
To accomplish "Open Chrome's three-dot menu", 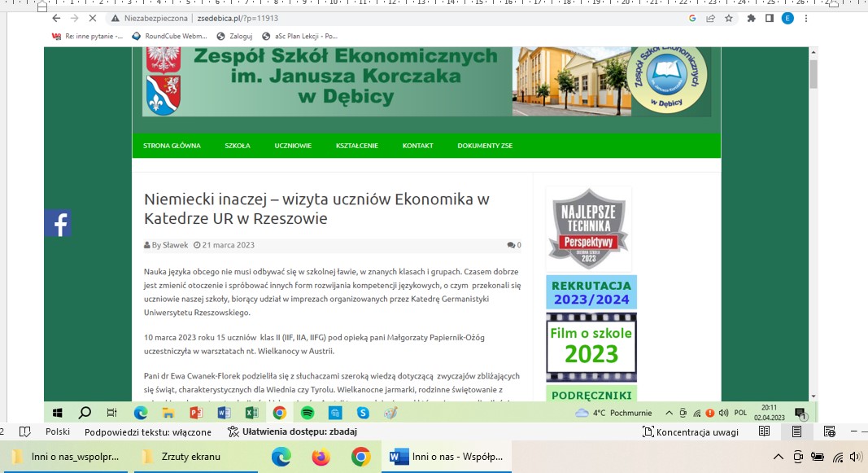I will [806, 18].
